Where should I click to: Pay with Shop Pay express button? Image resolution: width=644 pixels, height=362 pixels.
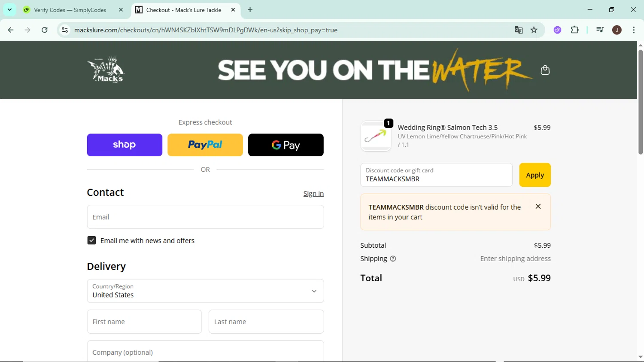(125, 145)
